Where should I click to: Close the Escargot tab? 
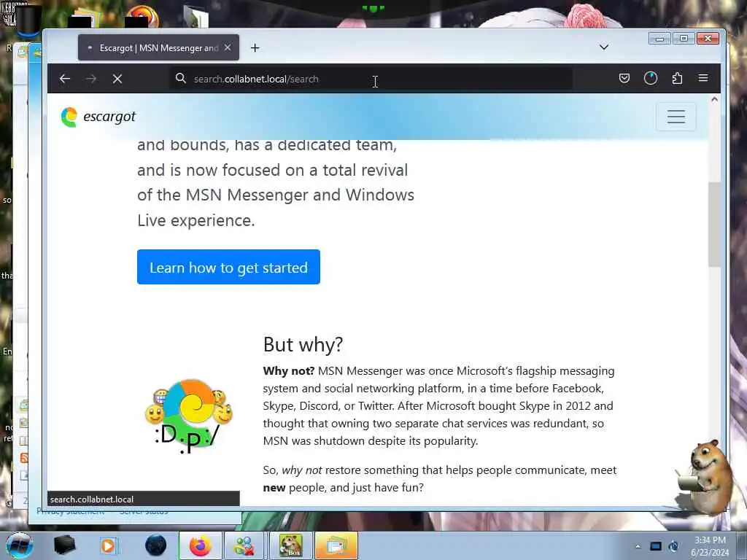pos(228,47)
